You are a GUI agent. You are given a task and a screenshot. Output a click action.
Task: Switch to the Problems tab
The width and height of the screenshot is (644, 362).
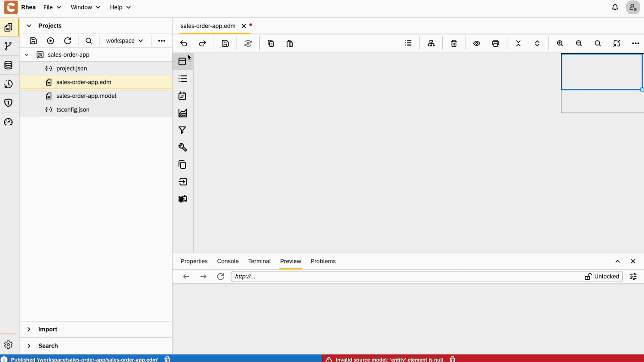pyautogui.click(x=323, y=261)
